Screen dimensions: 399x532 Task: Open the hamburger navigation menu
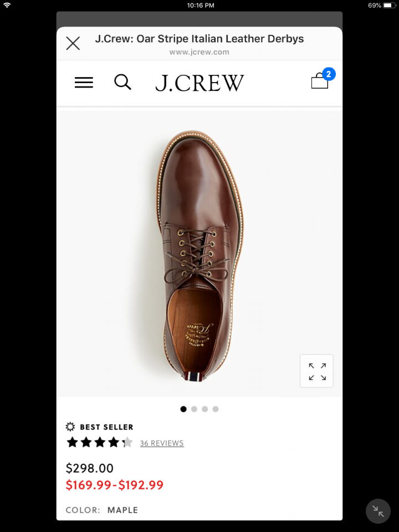click(84, 83)
